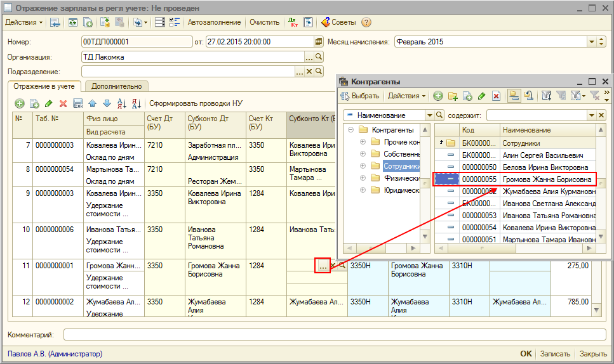This screenshot has width=614, height=364.
Task: Create a new group folder in Контрагенты
Action: click(453, 96)
